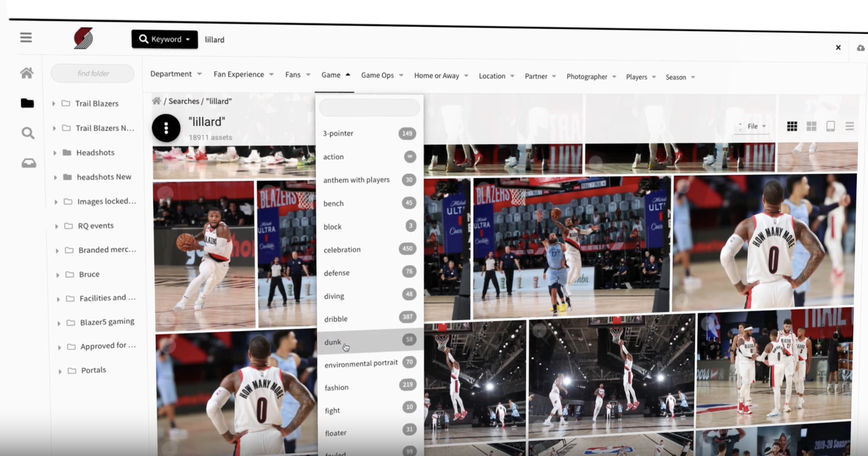The height and width of the screenshot is (456, 868).
Task: Click the breadcrumb home icon
Action: 156,101
